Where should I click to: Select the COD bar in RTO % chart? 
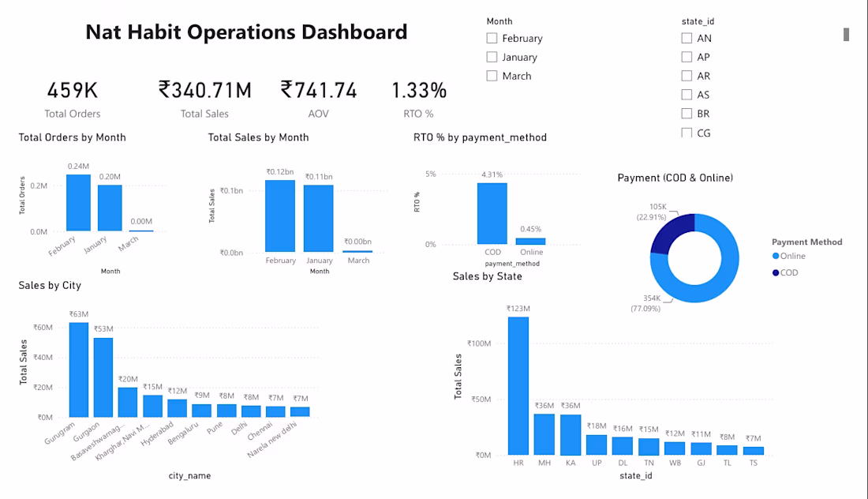[492, 213]
